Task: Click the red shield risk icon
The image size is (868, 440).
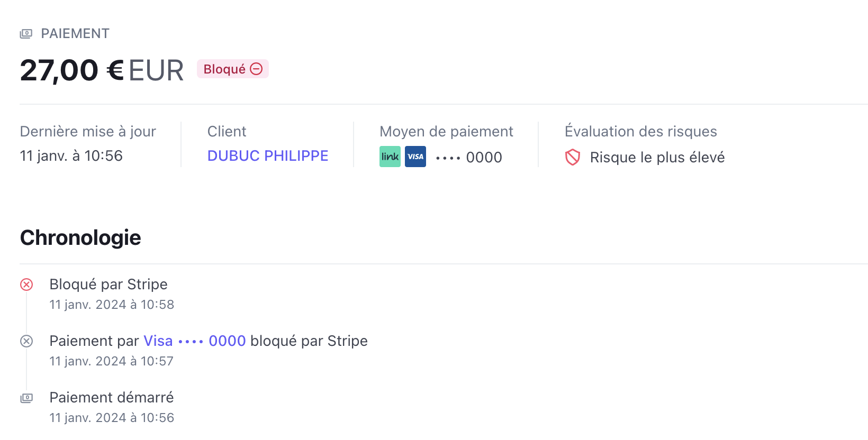Action: (x=573, y=157)
